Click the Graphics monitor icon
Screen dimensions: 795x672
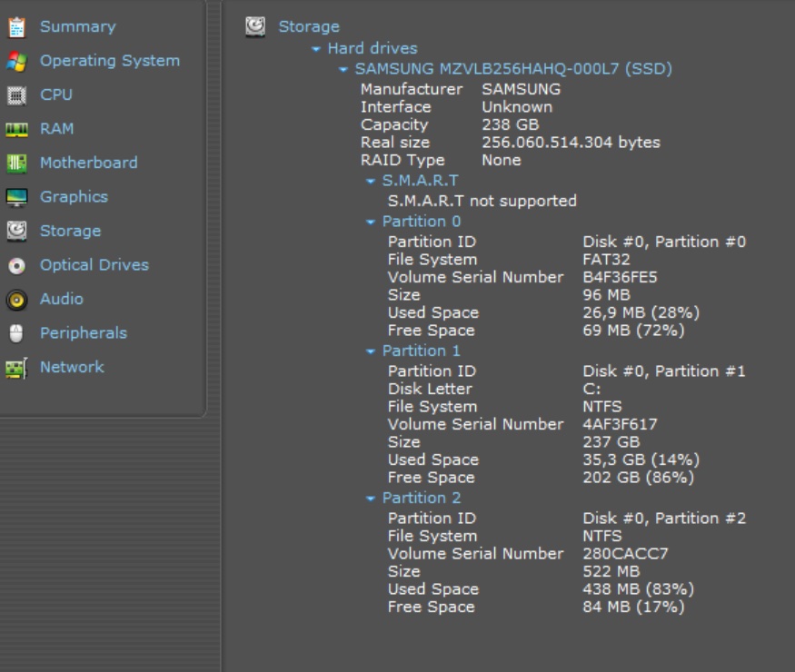[x=16, y=197]
